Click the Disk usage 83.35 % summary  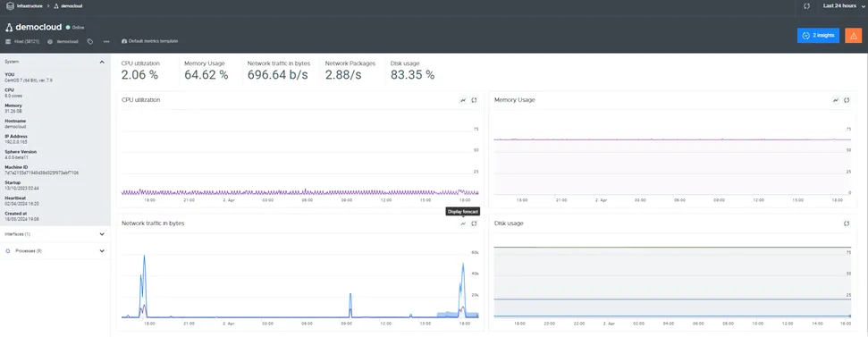coord(412,71)
